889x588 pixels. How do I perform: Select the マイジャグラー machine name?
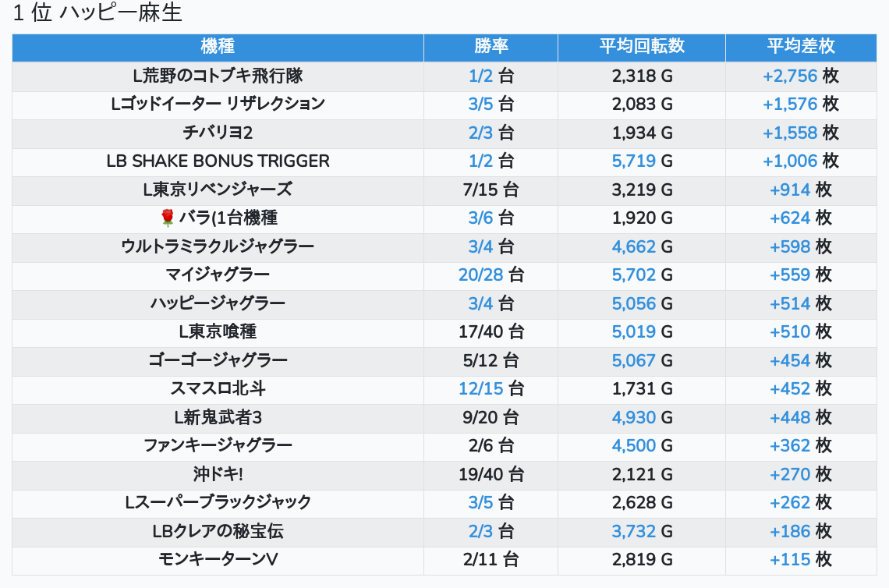(218, 275)
